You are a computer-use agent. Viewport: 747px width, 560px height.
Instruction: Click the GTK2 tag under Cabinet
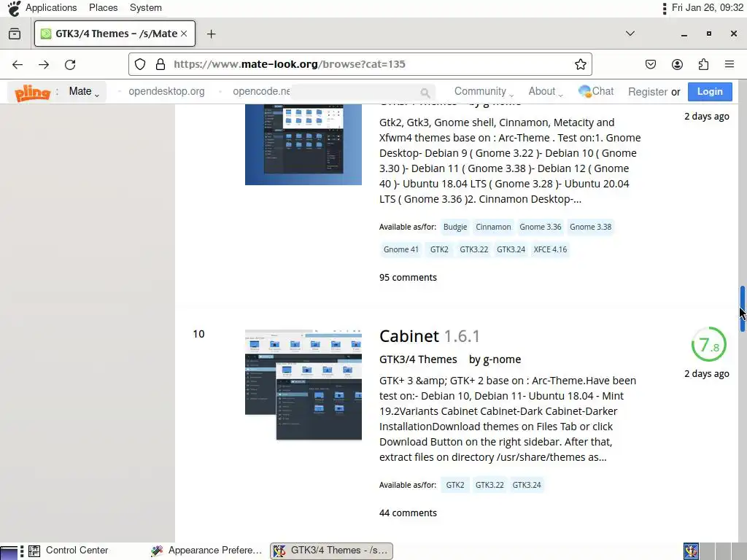point(455,485)
